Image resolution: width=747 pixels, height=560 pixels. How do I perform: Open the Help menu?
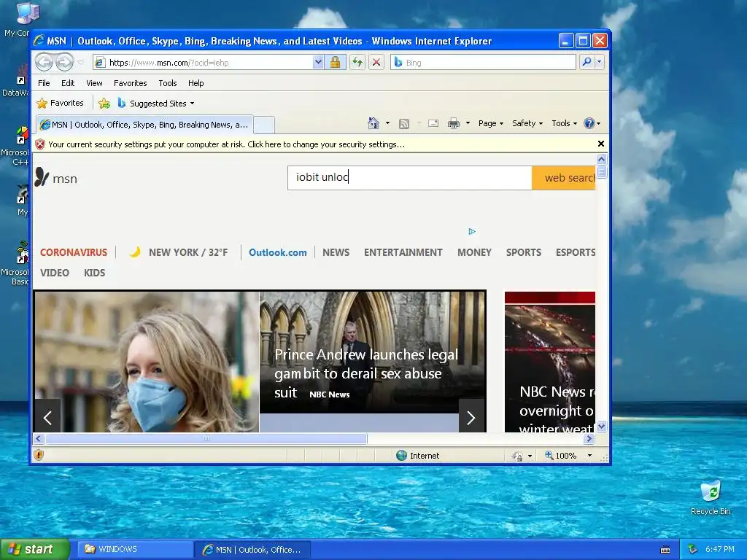pos(196,83)
